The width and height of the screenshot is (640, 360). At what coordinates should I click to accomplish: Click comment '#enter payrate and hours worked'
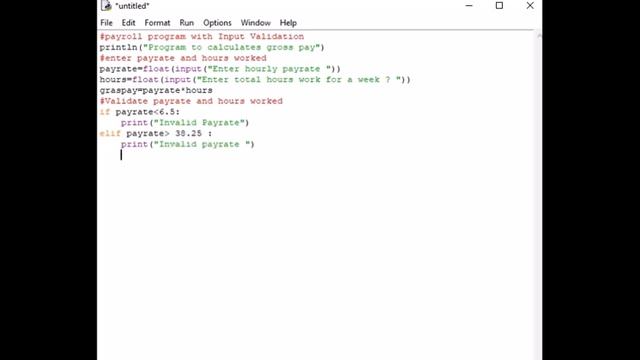tap(183, 58)
